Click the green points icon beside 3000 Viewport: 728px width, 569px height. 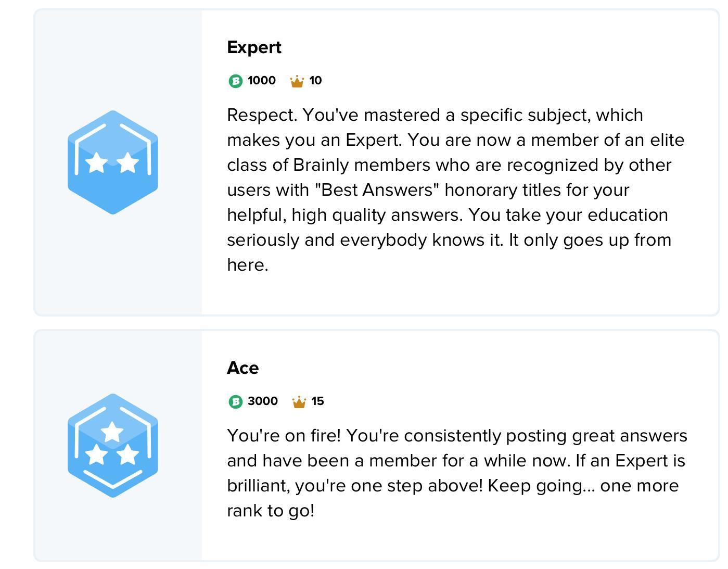(x=235, y=402)
